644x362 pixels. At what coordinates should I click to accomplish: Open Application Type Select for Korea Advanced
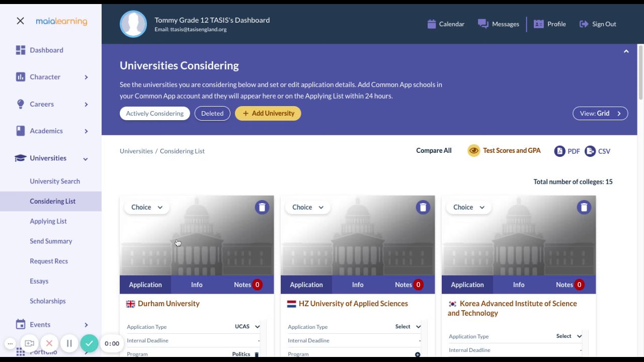[x=569, y=336]
